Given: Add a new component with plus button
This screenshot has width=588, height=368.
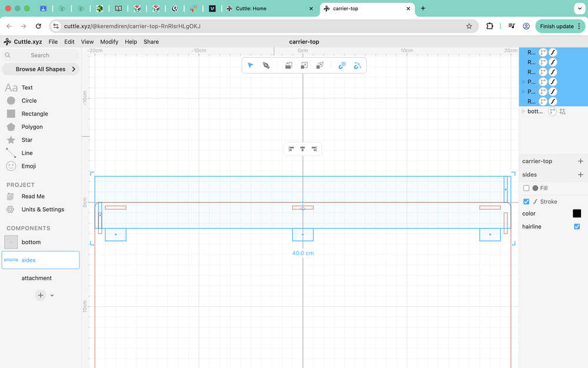Looking at the screenshot, I should [x=41, y=296].
